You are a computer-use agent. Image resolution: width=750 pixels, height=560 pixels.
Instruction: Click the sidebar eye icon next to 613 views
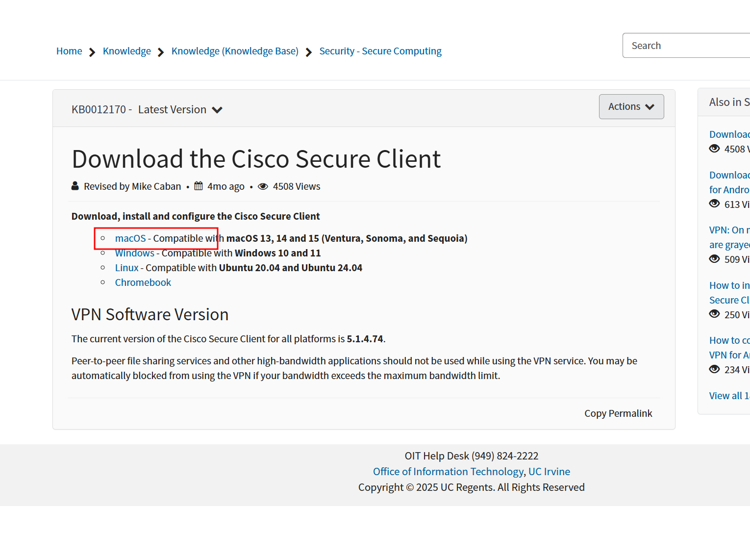pyautogui.click(x=714, y=204)
